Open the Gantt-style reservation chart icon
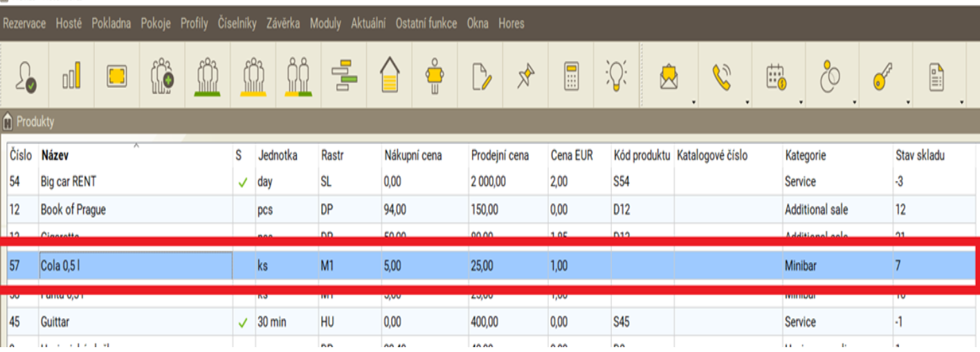Screen dimensions: 980x352 [x=344, y=76]
